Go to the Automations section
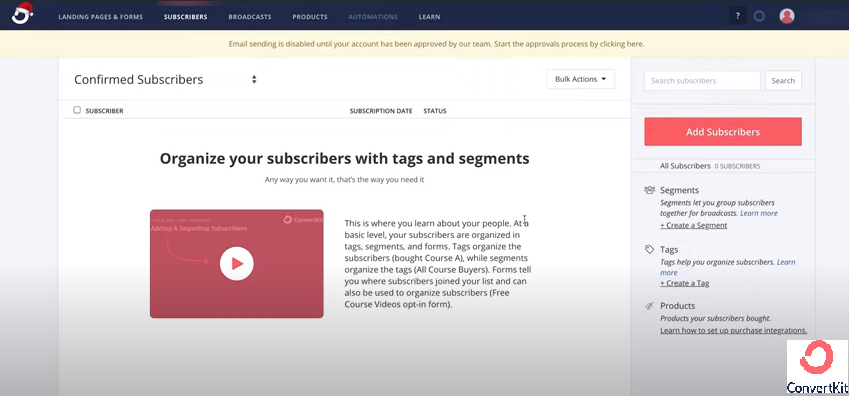This screenshot has height=396, width=849. [x=373, y=17]
